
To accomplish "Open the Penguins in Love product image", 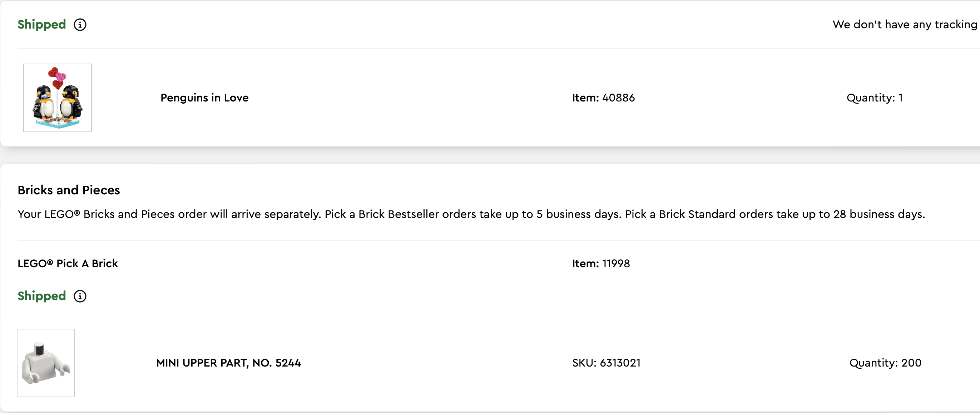I will click(x=58, y=98).
